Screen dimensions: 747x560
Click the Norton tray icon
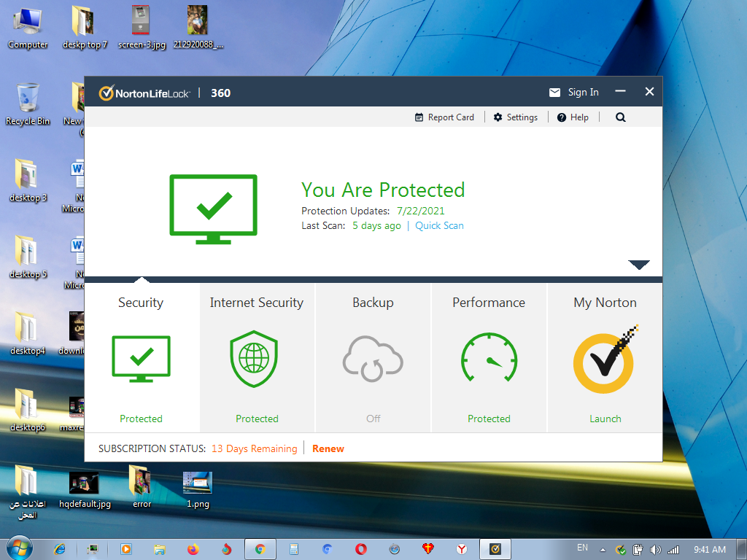coord(620,550)
